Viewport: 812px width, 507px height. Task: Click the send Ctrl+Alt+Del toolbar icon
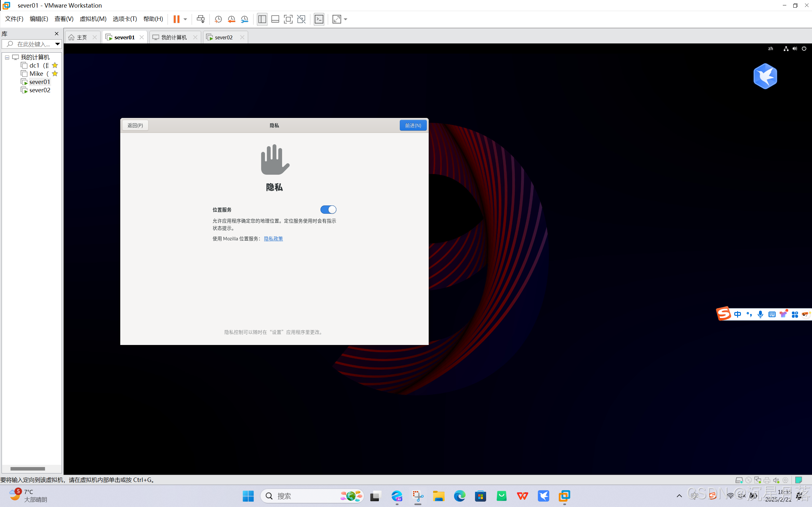[x=201, y=19]
